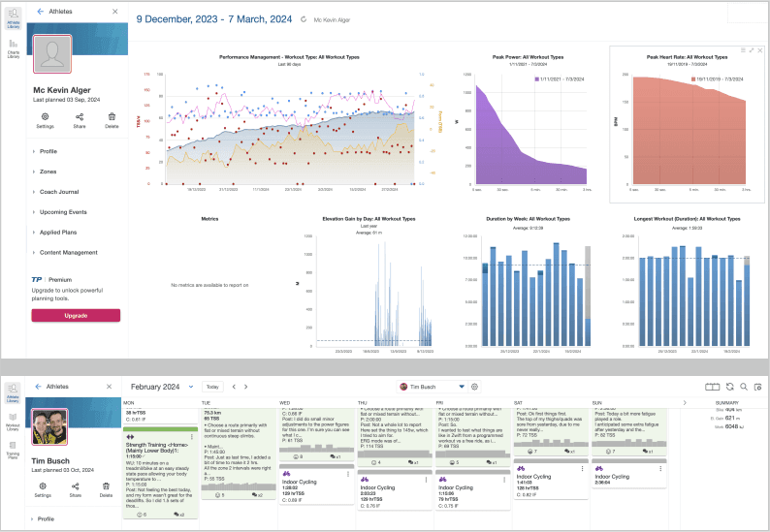Open Mc Kevin Alger's Settings gear icon

[x=45, y=117]
